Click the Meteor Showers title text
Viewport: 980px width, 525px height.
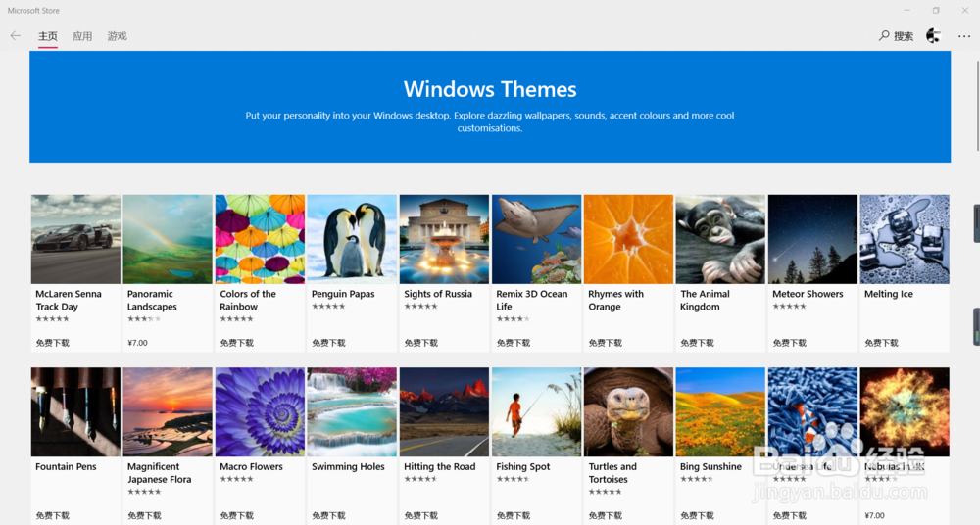(x=808, y=294)
